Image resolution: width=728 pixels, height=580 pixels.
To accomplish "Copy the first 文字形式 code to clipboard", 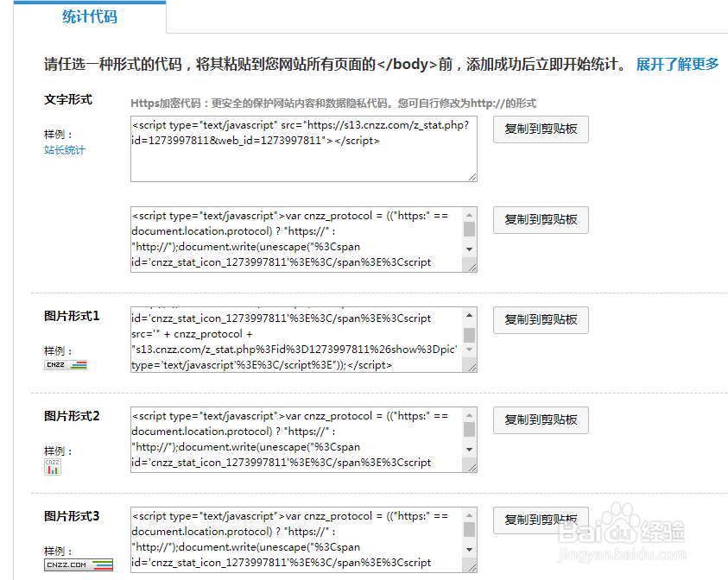I will [x=541, y=129].
